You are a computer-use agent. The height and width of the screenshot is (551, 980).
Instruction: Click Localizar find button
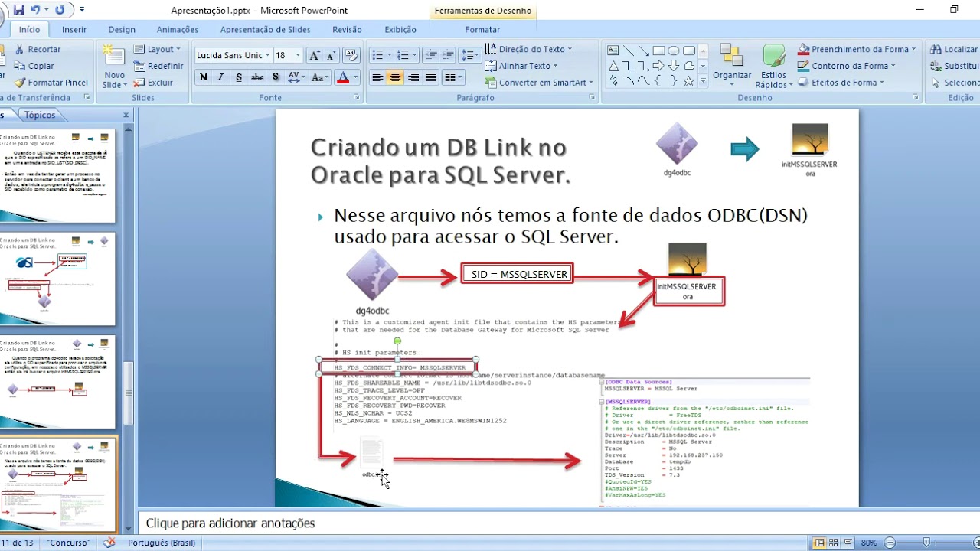(953, 49)
